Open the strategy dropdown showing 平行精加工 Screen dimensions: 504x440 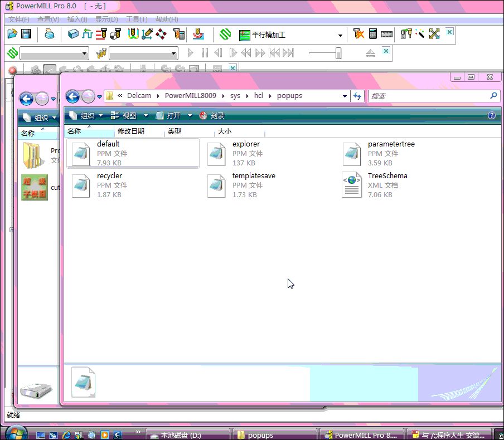pyautogui.click(x=340, y=35)
